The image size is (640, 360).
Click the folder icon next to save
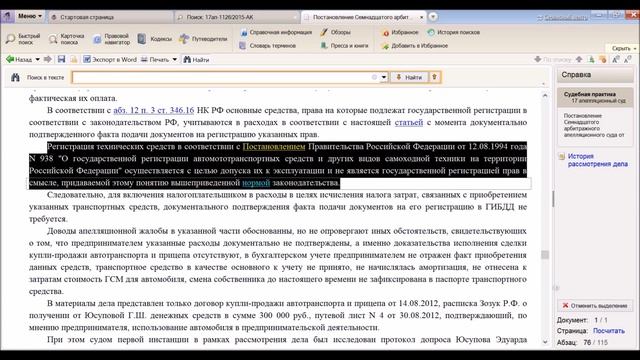[x=74, y=60]
